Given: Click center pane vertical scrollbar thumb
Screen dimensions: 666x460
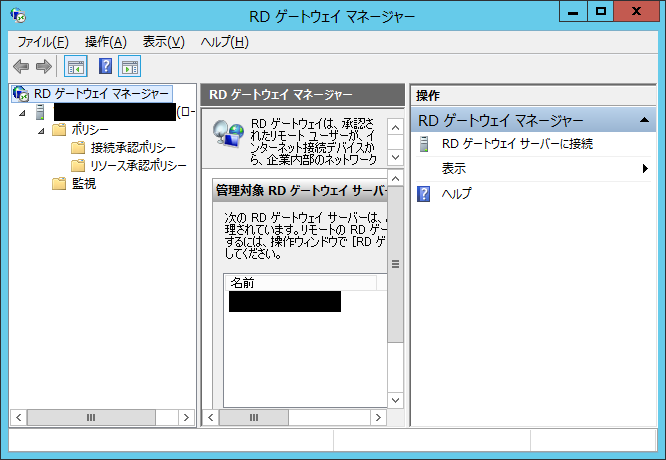Looking at the screenshot, I should coord(395,264).
